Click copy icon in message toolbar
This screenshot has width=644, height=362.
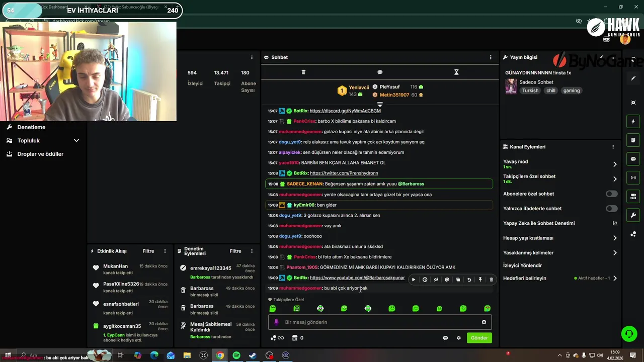pyautogui.click(x=458, y=280)
